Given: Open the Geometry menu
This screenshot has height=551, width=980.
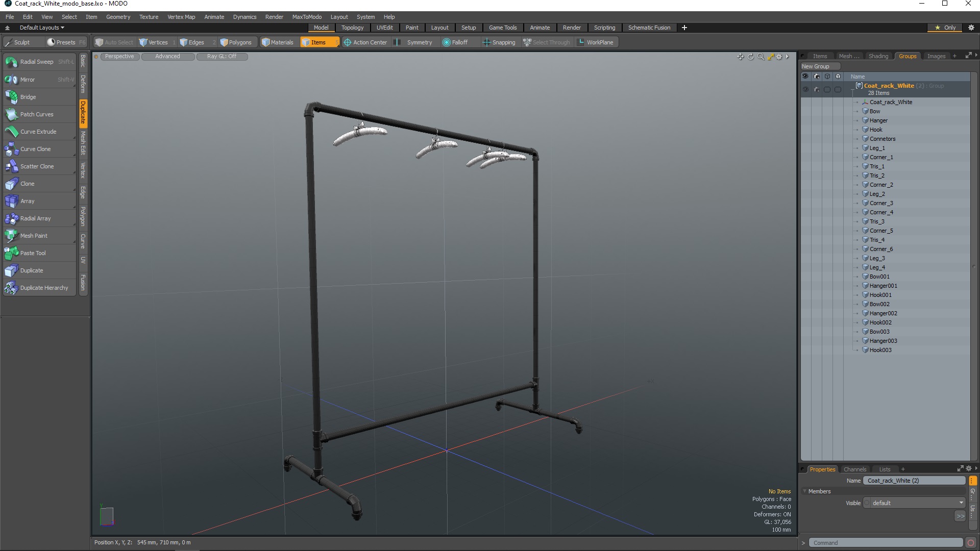Looking at the screenshot, I should click(118, 17).
